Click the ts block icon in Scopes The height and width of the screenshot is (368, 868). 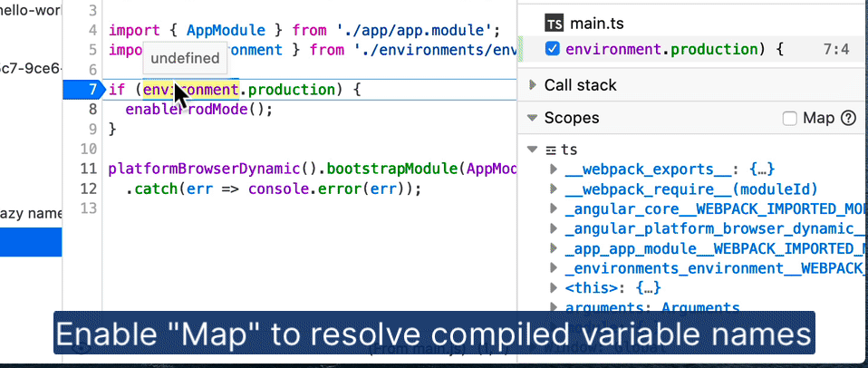tap(551, 150)
